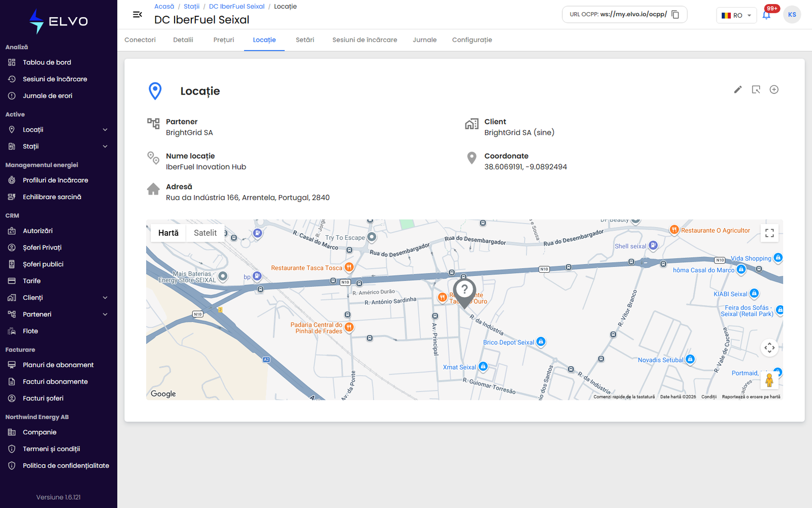Image resolution: width=812 pixels, height=508 pixels.
Task: Open Facturi abonamente in the sidebar
Action: [58, 382]
